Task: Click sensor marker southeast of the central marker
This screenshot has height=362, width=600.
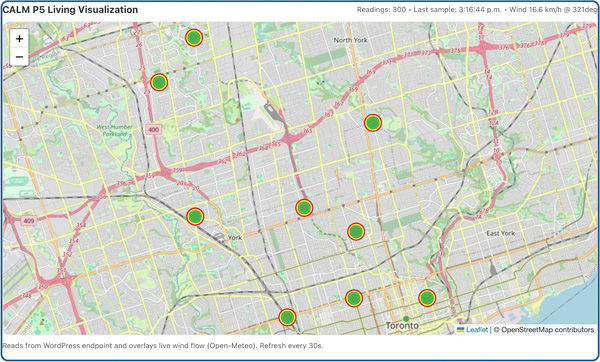Action: [356, 232]
